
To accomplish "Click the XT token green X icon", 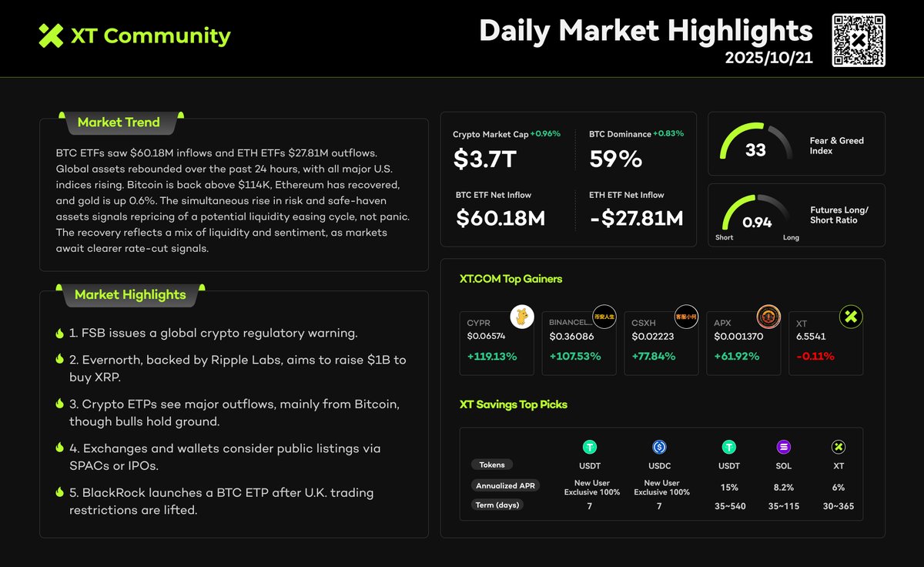I will tap(851, 316).
